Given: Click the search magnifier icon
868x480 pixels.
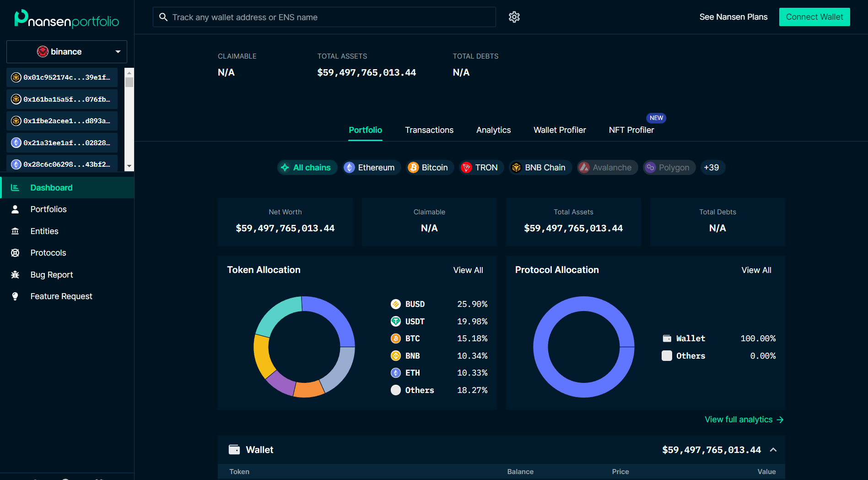Looking at the screenshot, I should click(163, 17).
